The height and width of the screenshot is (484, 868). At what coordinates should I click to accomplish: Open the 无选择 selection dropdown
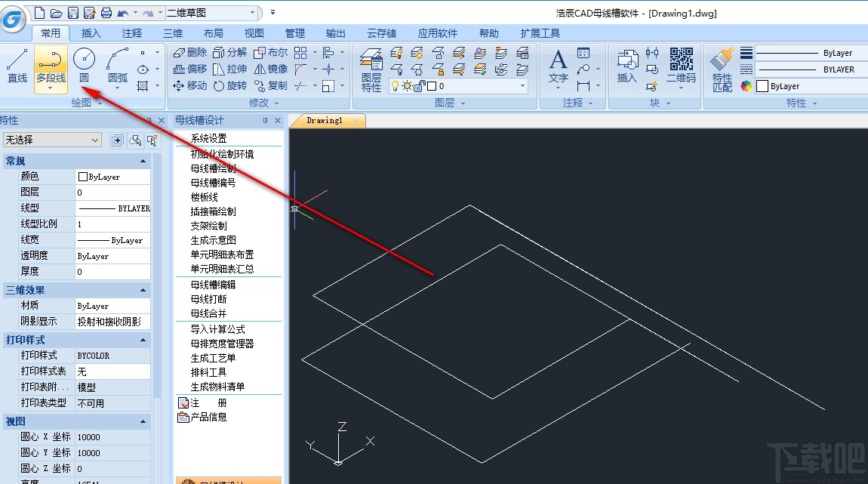point(97,140)
